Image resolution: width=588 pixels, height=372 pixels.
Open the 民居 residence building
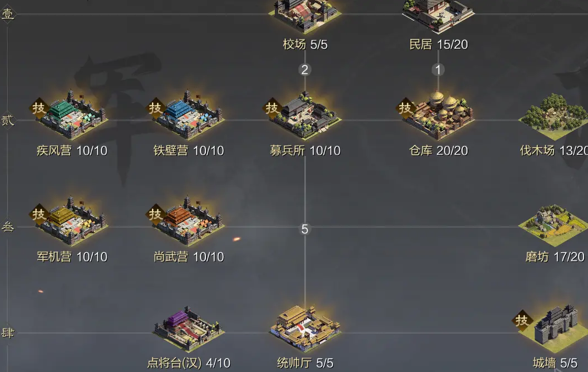point(439,15)
